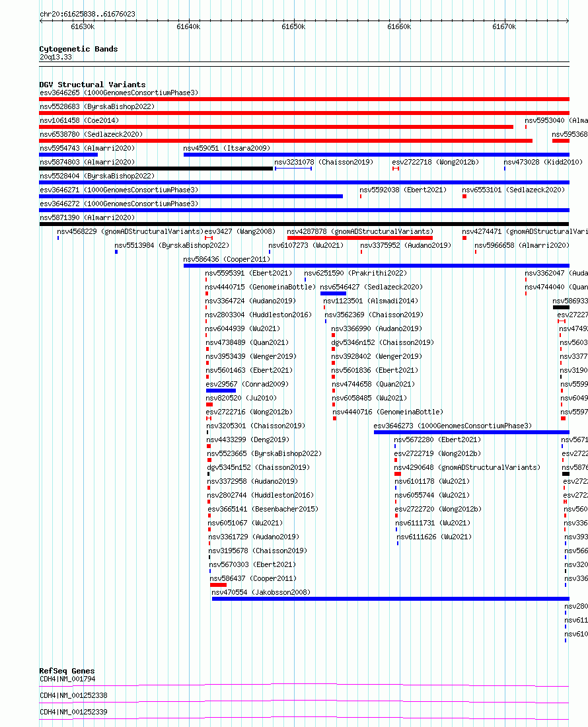Click the nsv4568229 gnomADStructuralVariants label
The image size is (588, 727).
tap(130, 231)
